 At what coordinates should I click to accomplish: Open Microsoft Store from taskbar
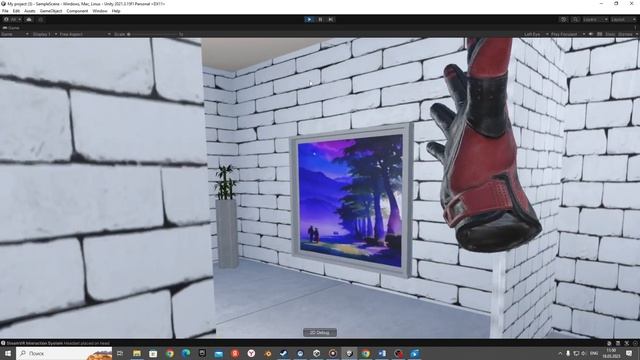153,353
